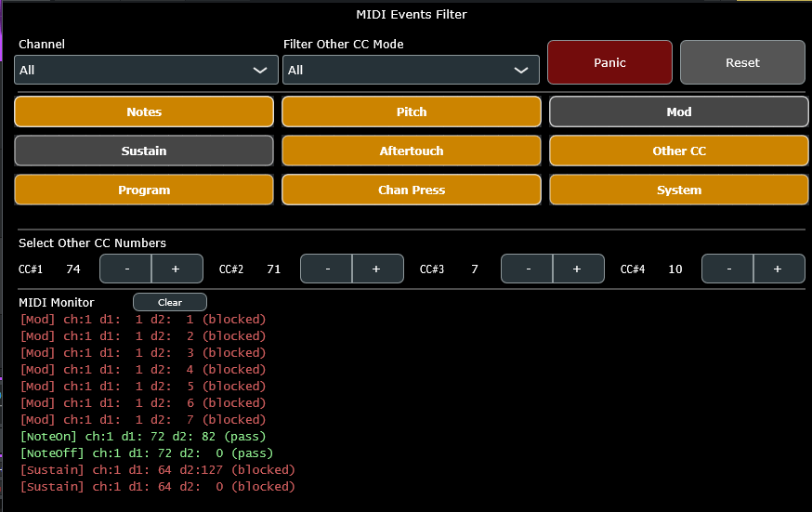Open the Filter Other CC Mode dropdown
This screenshot has width=812, height=512.
[411, 70]
